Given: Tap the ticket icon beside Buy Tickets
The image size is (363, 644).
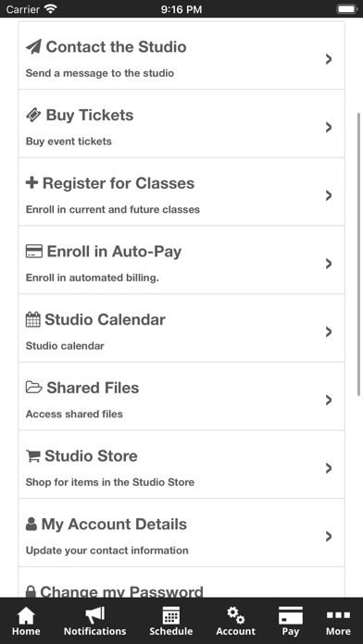Looking at the screenshot, I should click(x=33, y=115).
